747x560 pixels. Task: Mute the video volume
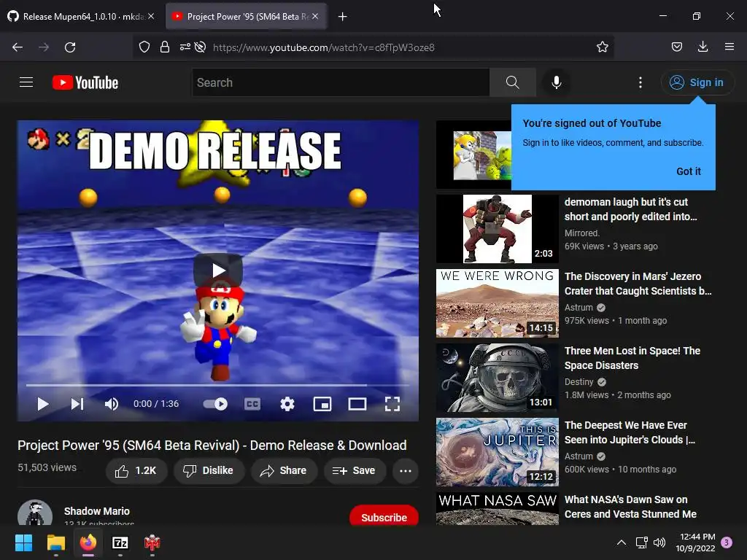point(112,404)
